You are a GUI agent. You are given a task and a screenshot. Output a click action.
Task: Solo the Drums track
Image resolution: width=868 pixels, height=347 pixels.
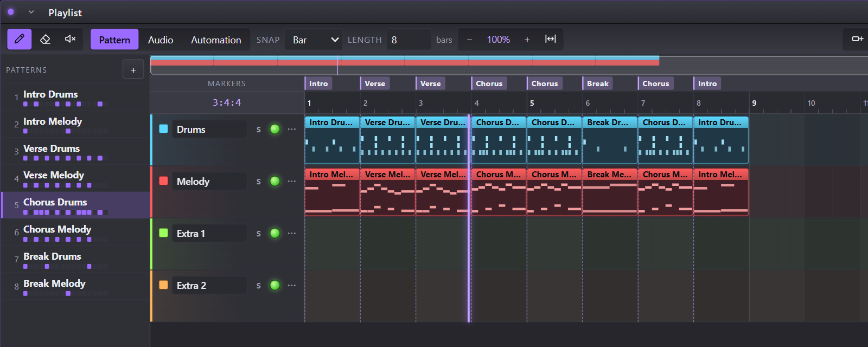(x=259, y=129)
